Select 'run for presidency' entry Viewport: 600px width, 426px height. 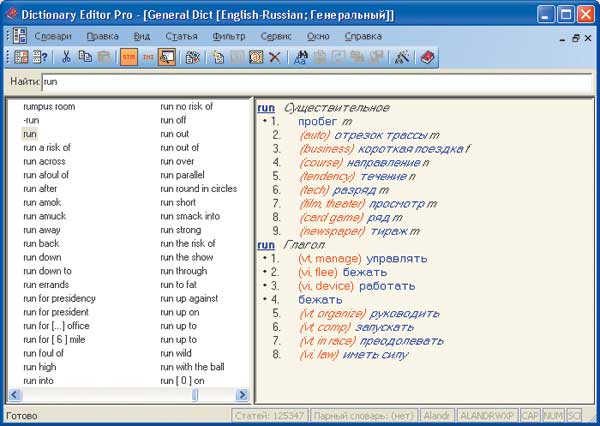pos(59,299)
